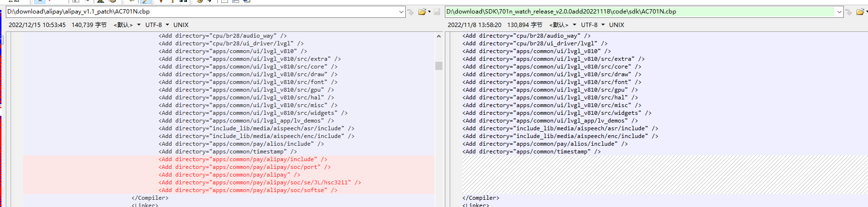Expand the arrow beside left browse folder
The width and height of the screenshot is (868, 207).
pyautogui.click(x=428, y=12)
